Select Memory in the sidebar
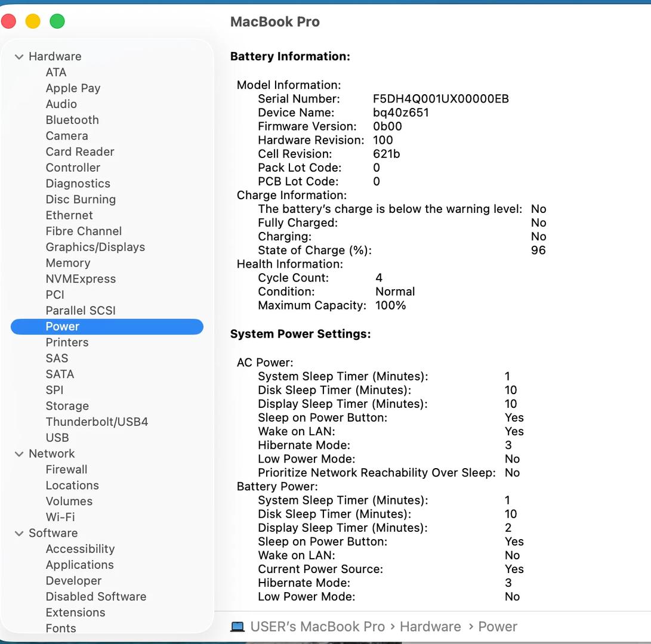The width and height of the screenshot is (651, 644). pyautogui.click(x=67, y=263)
